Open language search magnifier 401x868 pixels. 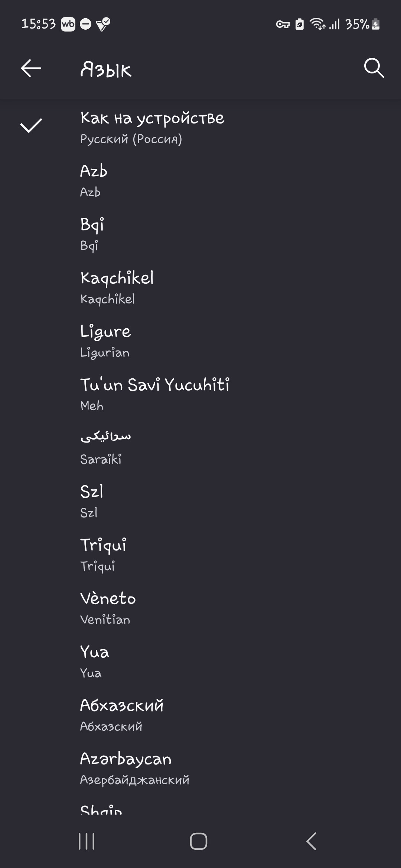[x=374, y=68]
